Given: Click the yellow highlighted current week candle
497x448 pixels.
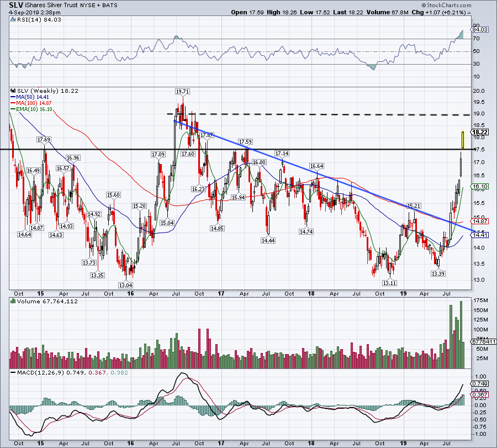Looking at the screenshot, I should tap(463, 140).
